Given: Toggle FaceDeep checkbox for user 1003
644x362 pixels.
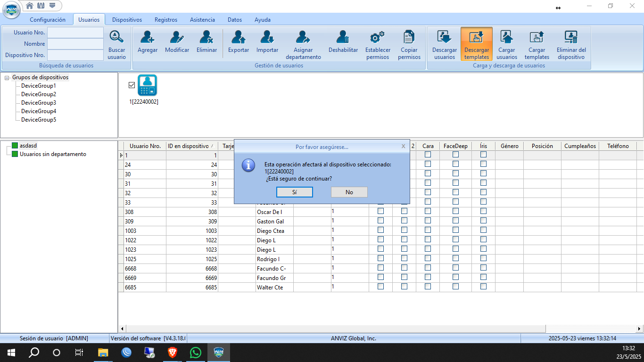Looking at the screenshot, I should (455, 230).
